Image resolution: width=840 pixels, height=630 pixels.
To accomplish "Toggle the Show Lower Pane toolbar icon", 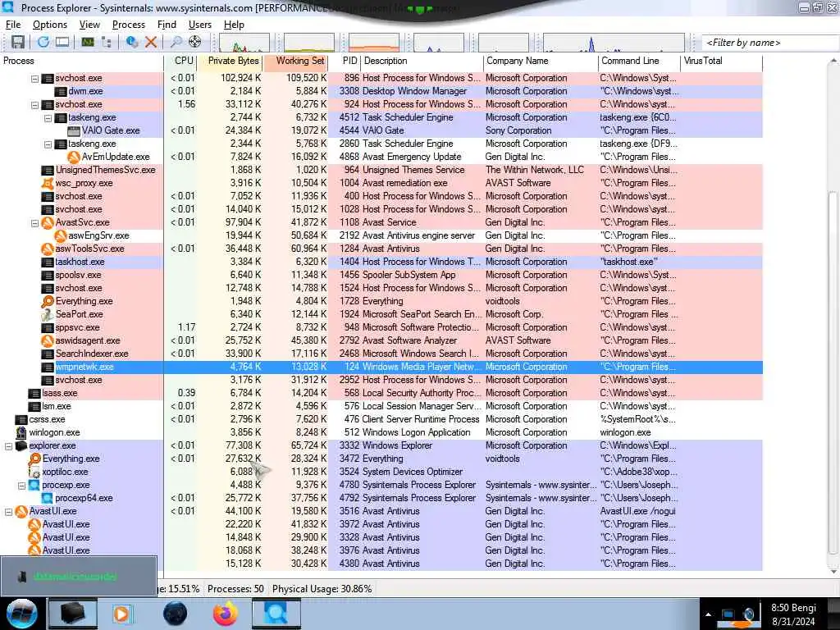I will pos(62,42).
